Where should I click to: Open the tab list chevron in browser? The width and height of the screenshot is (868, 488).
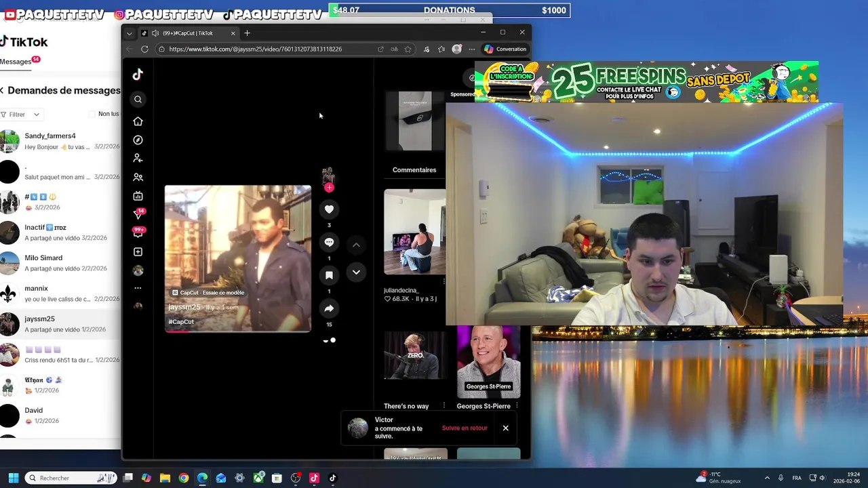tap(130, 33)
